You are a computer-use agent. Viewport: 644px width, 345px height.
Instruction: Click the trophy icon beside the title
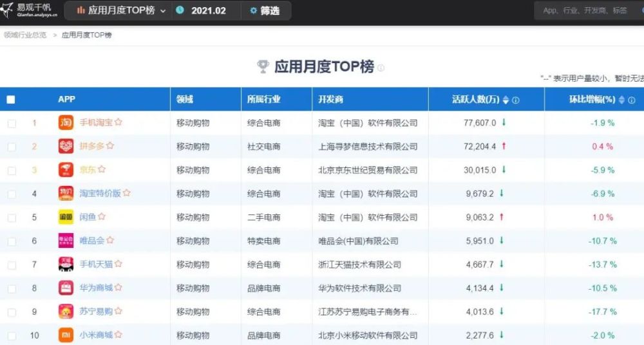263,66
